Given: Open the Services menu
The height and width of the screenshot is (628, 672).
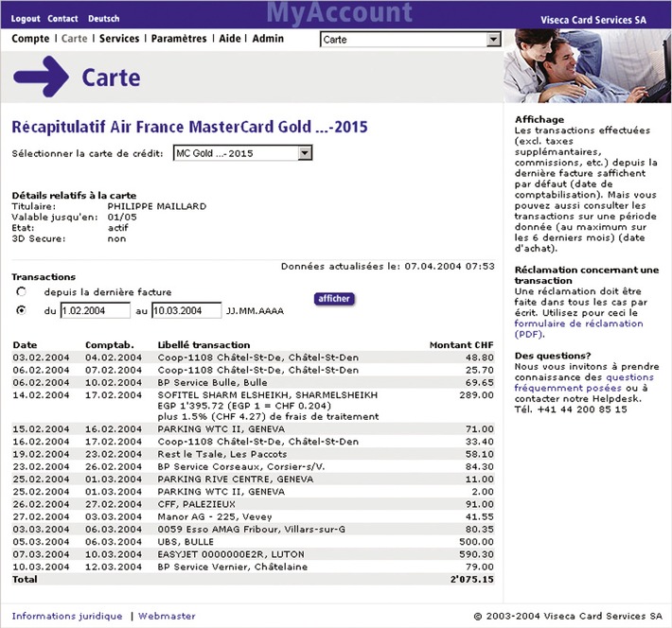Looking at the screenshot, I should click(x=118, y=39).
